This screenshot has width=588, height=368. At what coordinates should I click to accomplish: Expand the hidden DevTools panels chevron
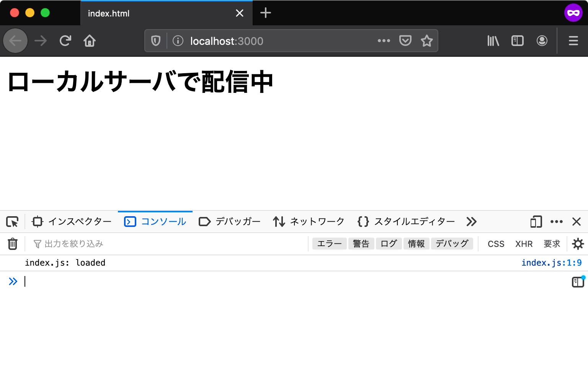click(x=471, y=222)
